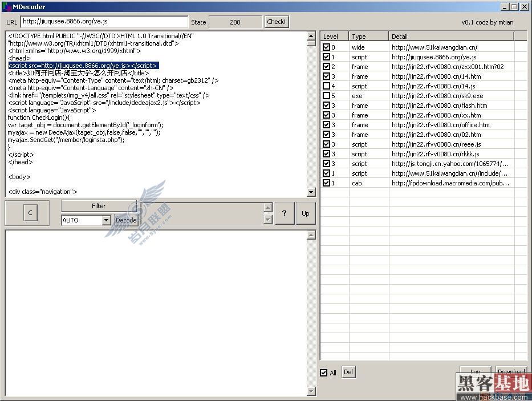
Task: Click the Check! button
Action: (276, 22)
